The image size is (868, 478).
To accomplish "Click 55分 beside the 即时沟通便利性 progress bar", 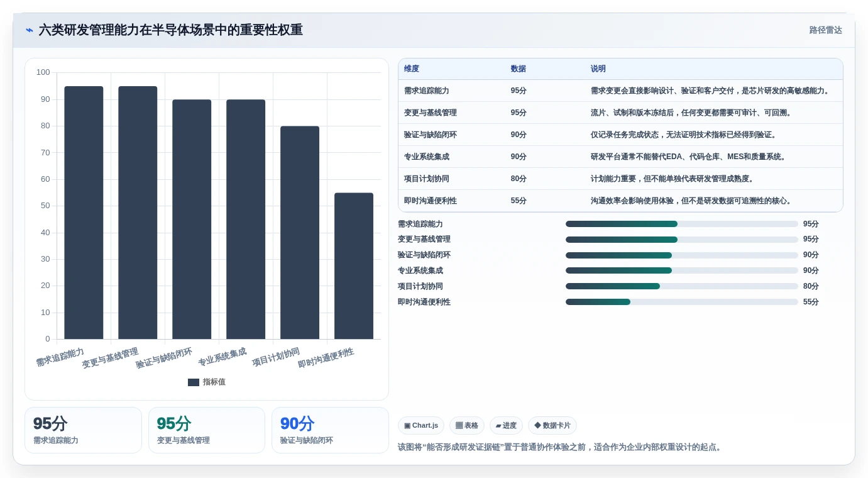I will 811,302.
